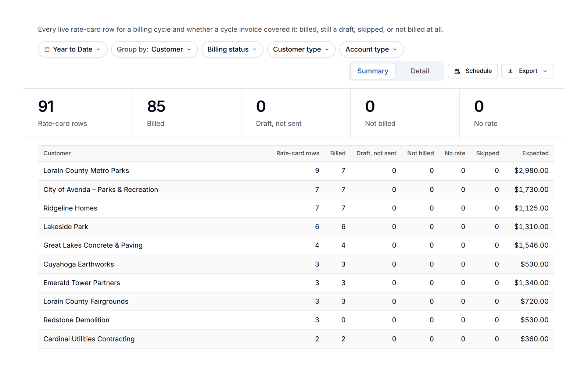Select Cardinal Utilities Contracting row
Viewport: 588px width, 368px height.
296,339
